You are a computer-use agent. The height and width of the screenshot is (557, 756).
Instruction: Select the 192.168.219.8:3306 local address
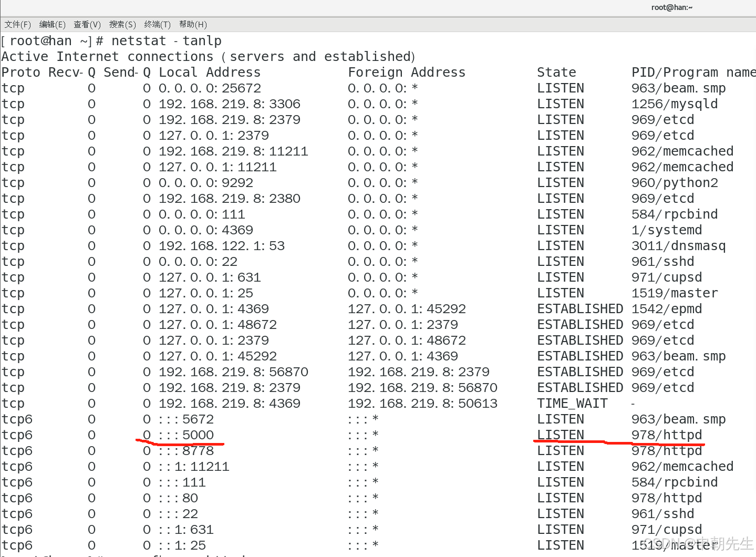pos(230,104)
